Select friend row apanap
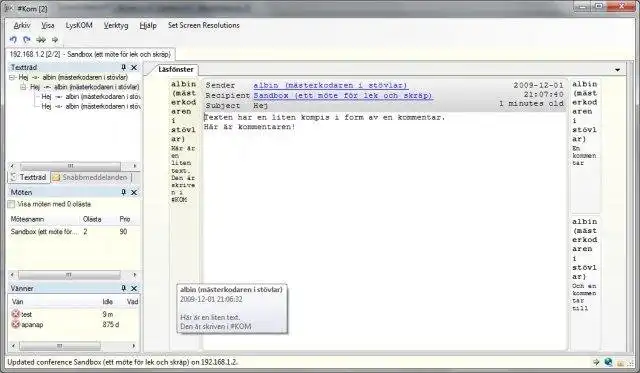Image resolution: width=640 pixels, height=373 pixels. pyautogui.click(x=73, y=325)
